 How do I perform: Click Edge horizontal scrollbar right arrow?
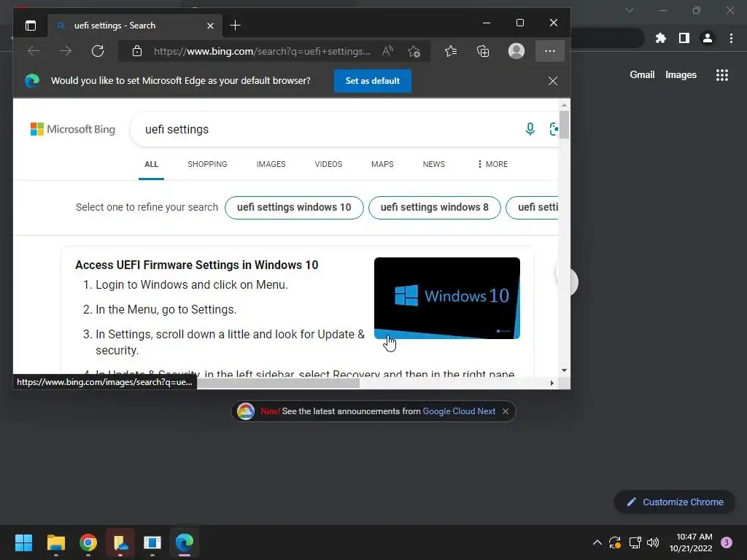(552, 384)
